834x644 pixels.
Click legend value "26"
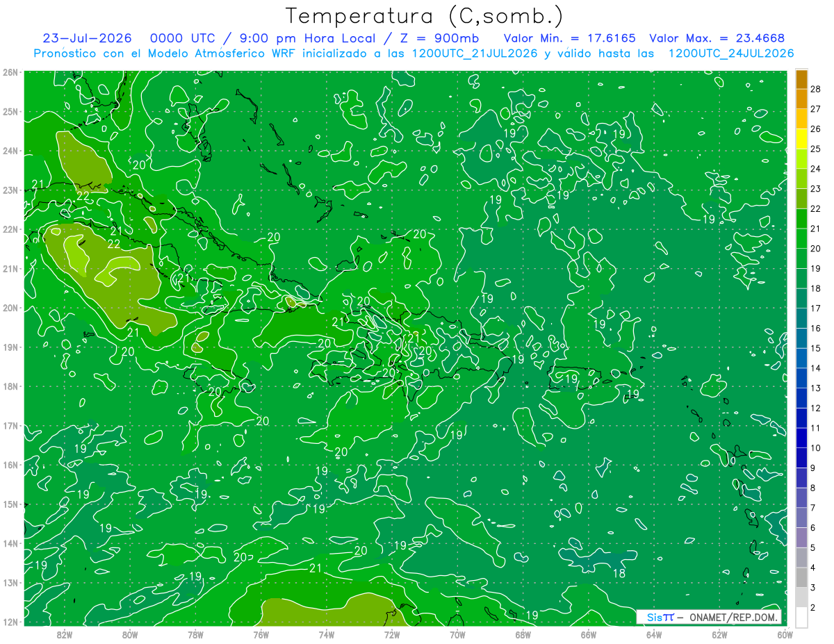(x=815, y=129)
